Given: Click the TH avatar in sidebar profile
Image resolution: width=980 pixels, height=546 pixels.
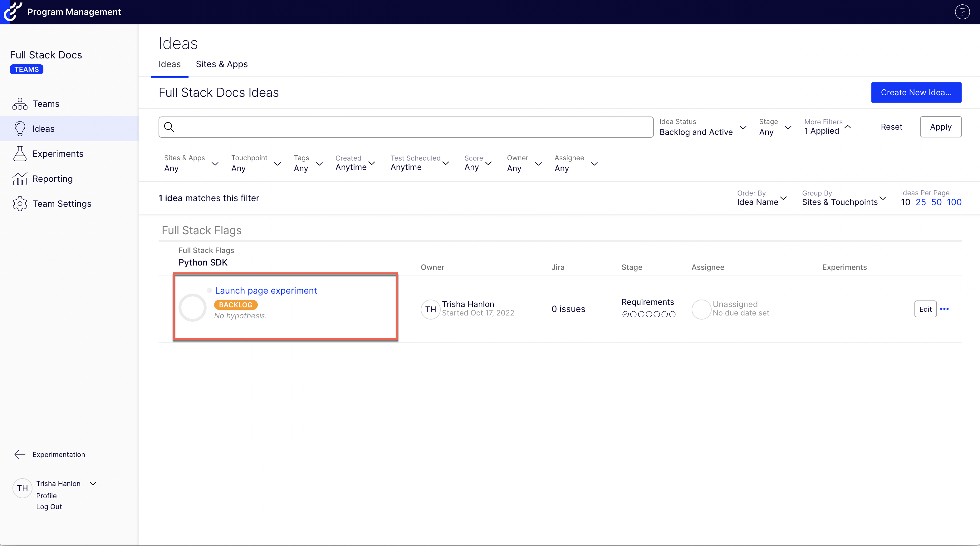Looking at the screenshot, I should point(22,488).
